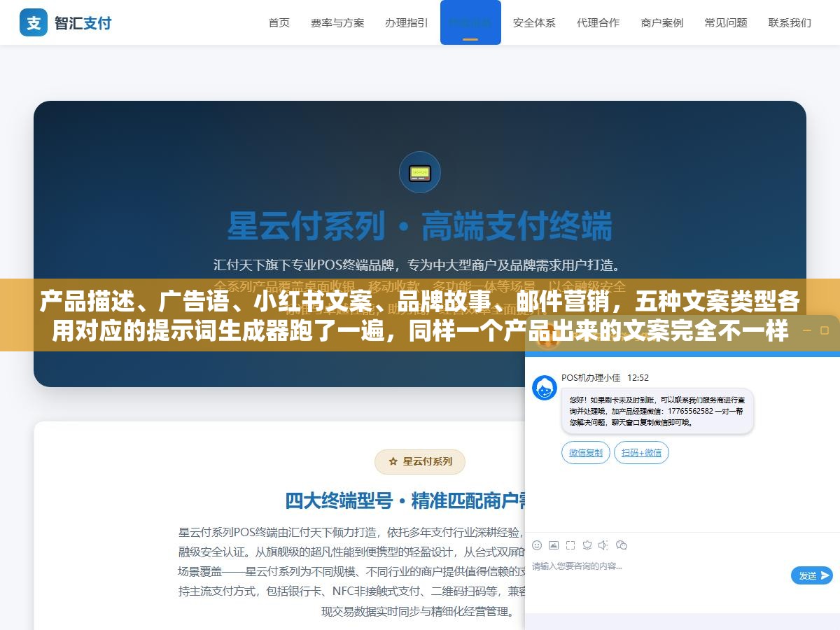The height and width of the screenshot is (630, 840).
Task: Click the 星云付系列 badge with star
Action: tap(420, 461)
